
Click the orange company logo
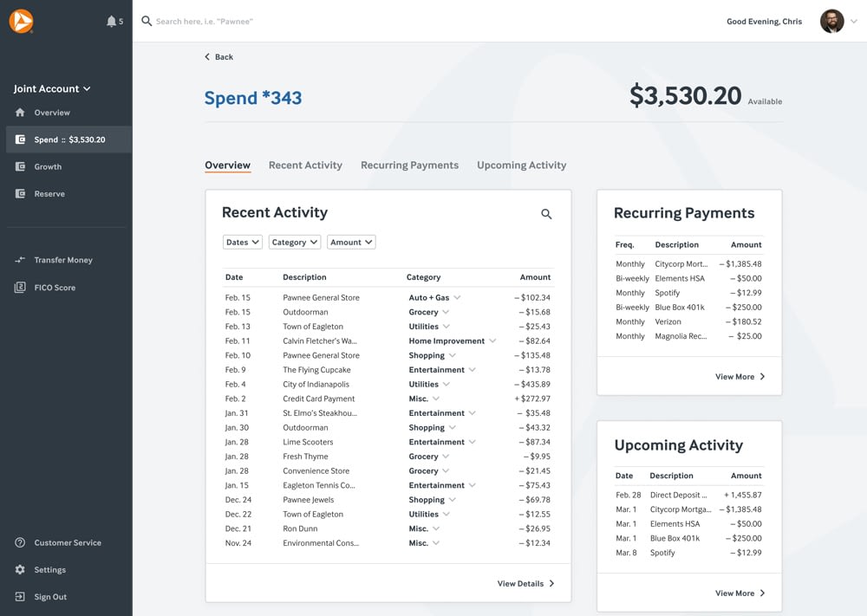(21, 21)
